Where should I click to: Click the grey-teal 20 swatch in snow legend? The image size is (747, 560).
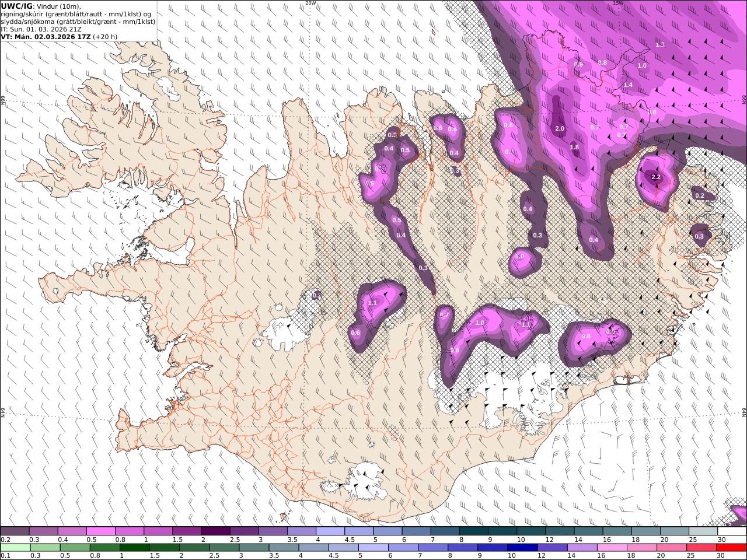point(675,531)
